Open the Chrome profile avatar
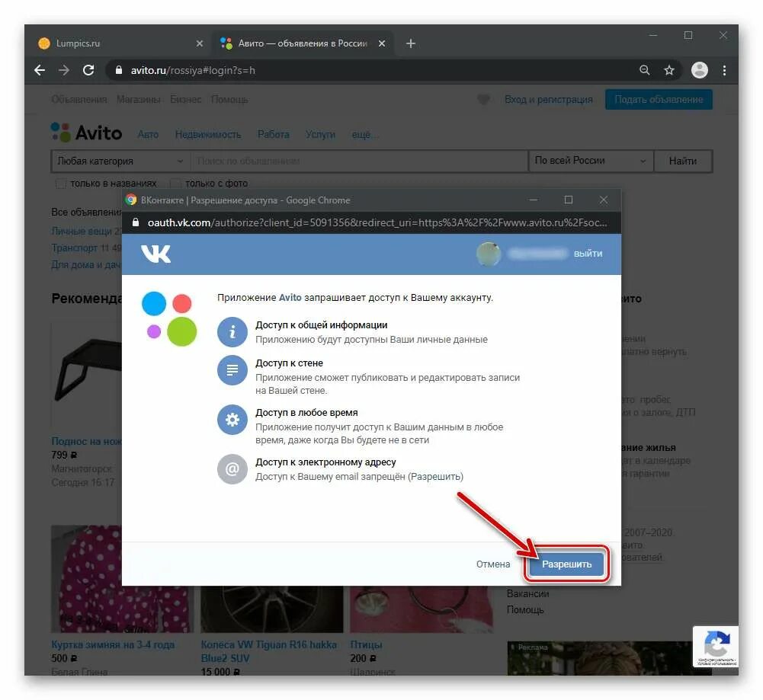763x700 pixels. [699, 70]
